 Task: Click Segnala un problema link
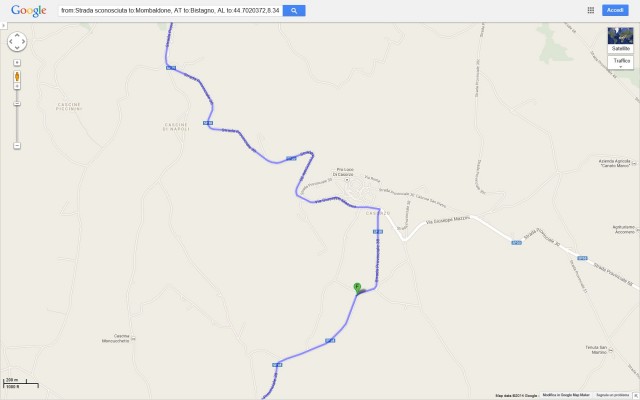(612, 395)
